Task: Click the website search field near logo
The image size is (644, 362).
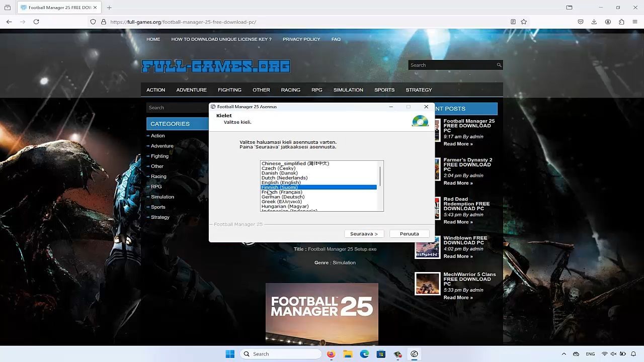Action: [452, 65]
